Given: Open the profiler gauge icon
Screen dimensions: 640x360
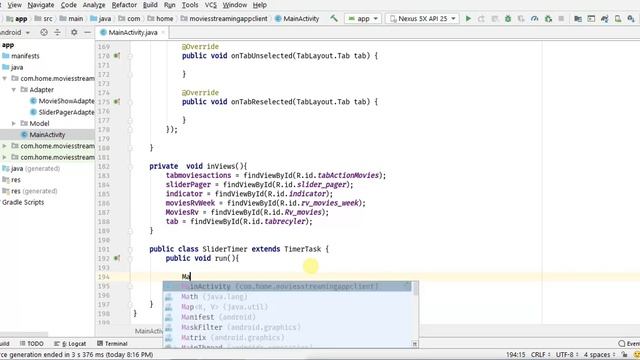Looking at the screenshot, I should 534,19.
